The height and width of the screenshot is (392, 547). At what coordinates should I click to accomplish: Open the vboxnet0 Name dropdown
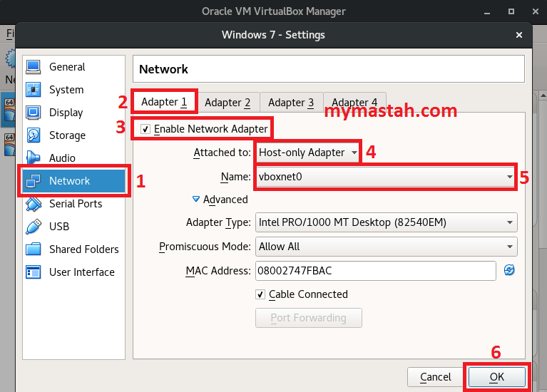[x=386, y=177]
